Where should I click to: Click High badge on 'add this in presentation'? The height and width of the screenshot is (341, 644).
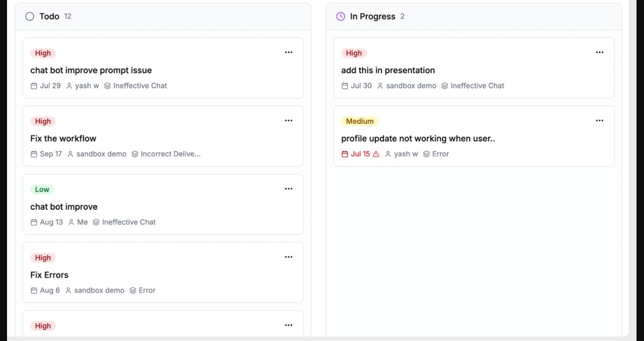(x=354, y=53)
